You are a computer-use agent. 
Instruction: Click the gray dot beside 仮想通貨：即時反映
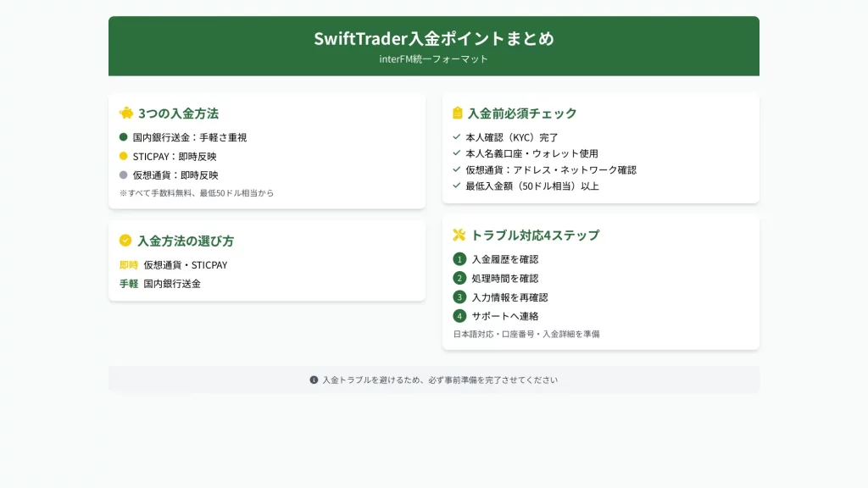[x=124, y=175]
